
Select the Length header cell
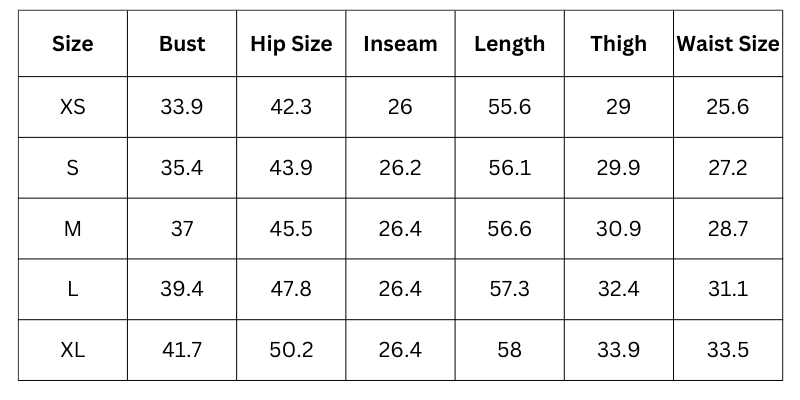coord(509,44)
